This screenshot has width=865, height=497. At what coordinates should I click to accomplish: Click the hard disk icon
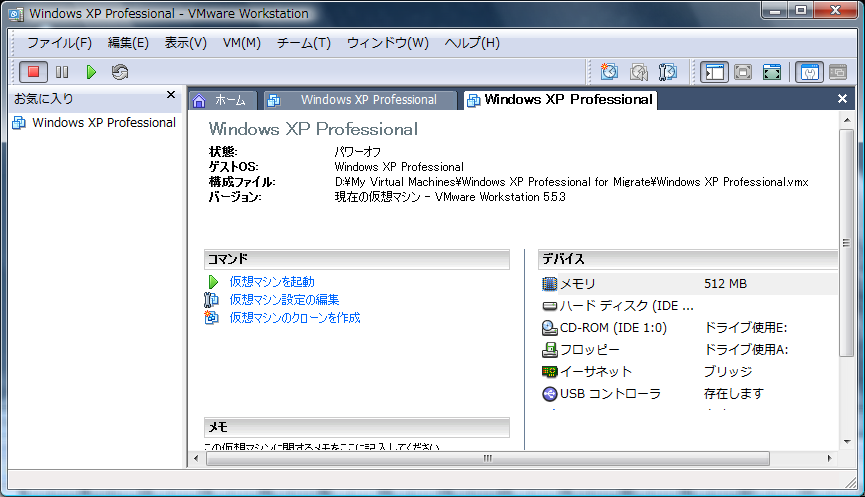tap(549, 306)
